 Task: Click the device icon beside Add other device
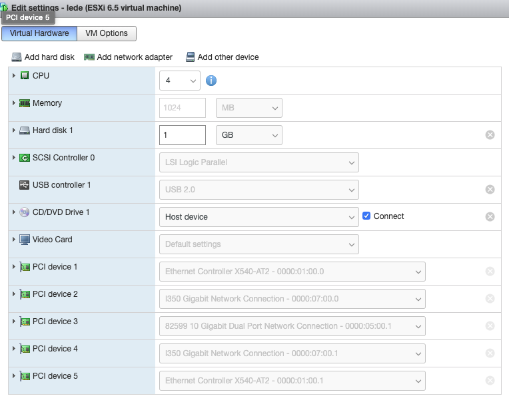191,57
